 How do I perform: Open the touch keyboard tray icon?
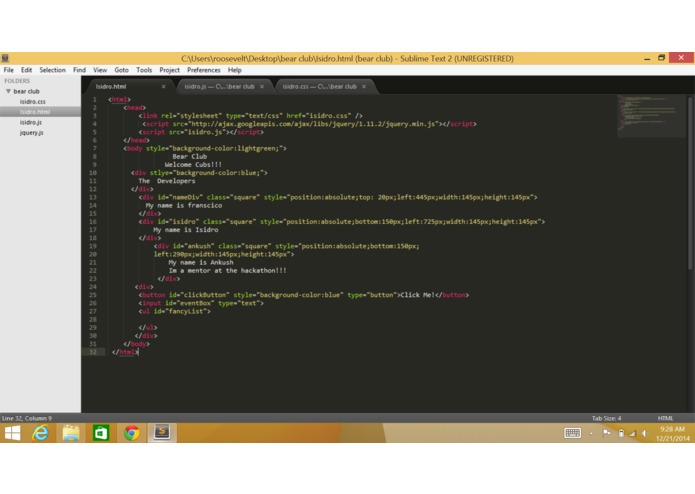point(572,433)
